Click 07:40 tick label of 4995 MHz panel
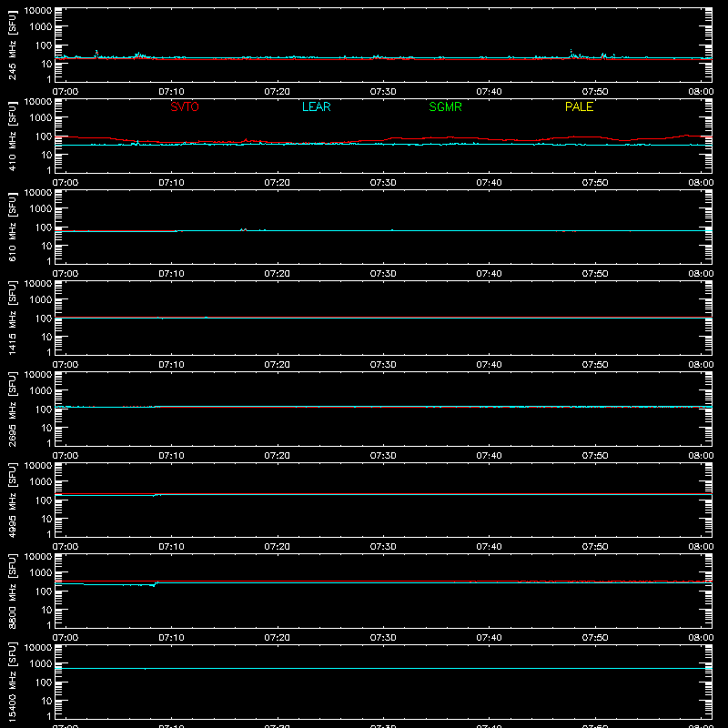Screen dimensions: 728x728 [x=489, y=547]
